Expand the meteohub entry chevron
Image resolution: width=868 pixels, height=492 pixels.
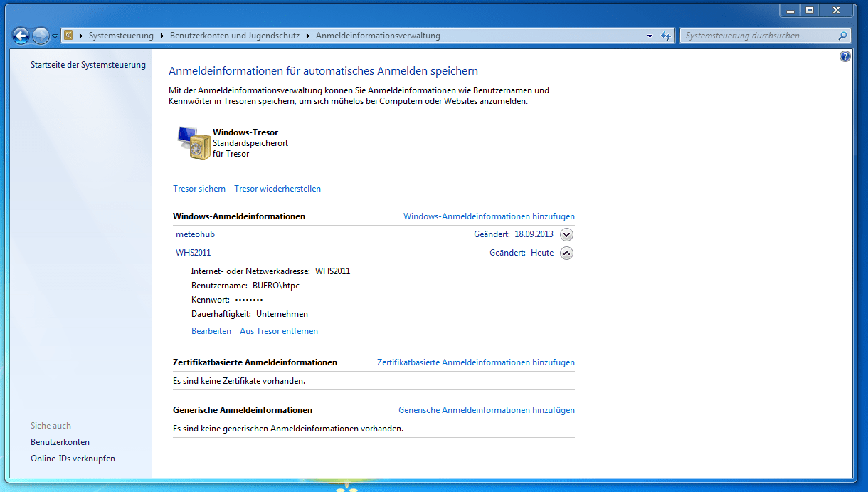click(567, 234)
